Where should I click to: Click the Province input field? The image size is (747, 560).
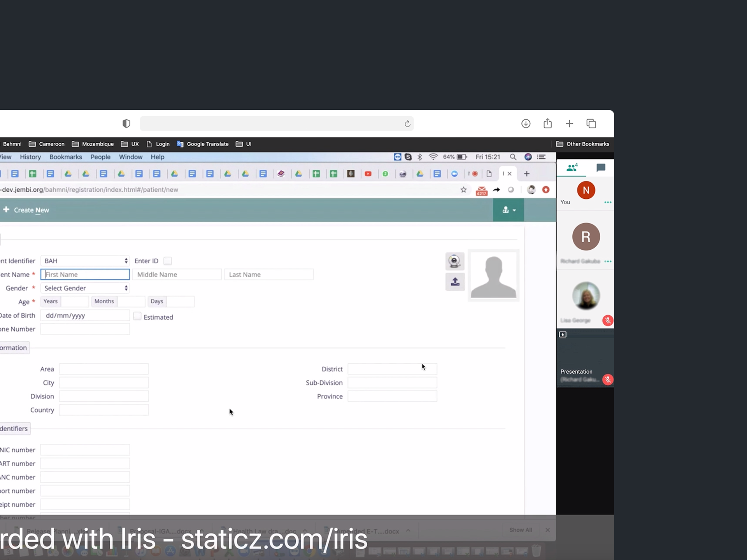click(x=392, y=396)
